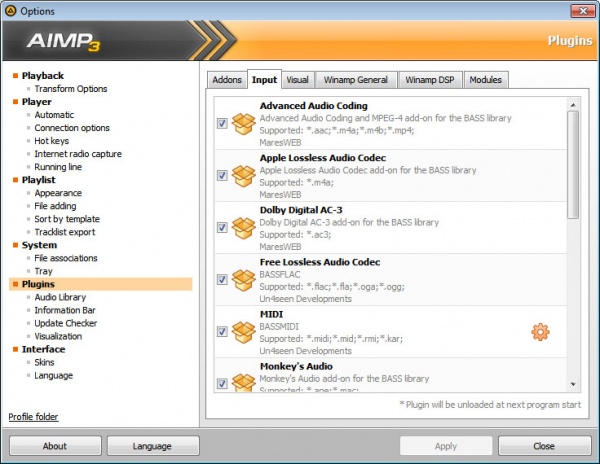Click the Apple Lossless Audio Codec box icon
This screenshot has height=464, width=600.
pos(244,176)
